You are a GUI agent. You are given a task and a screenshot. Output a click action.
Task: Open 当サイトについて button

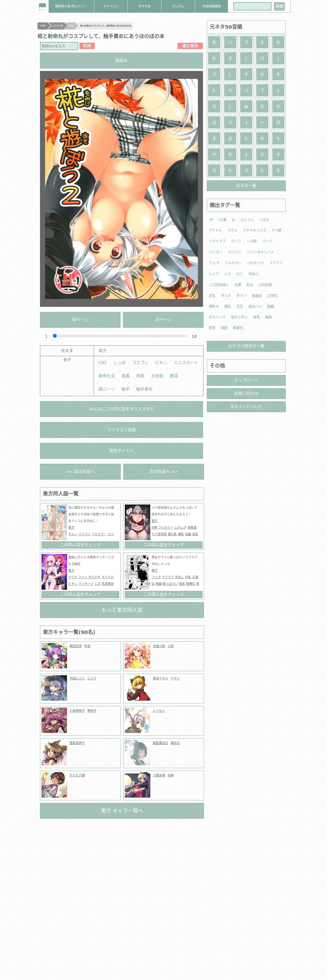tap(246, 407)
